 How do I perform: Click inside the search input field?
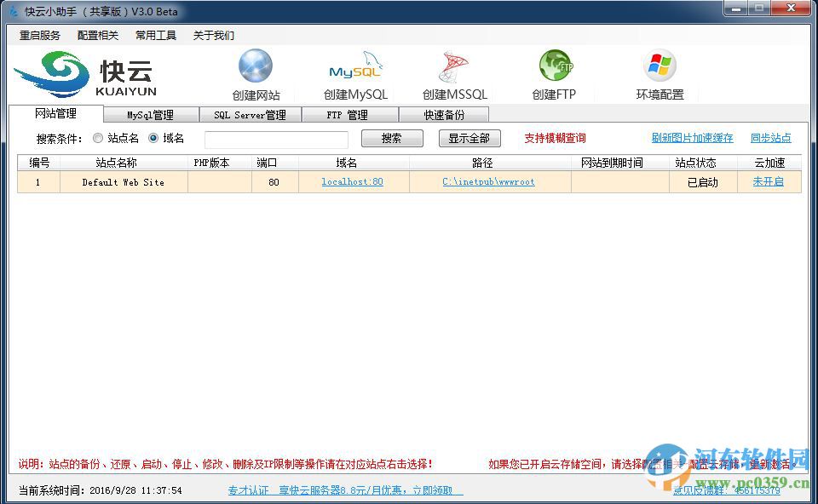tap(275, 139)
